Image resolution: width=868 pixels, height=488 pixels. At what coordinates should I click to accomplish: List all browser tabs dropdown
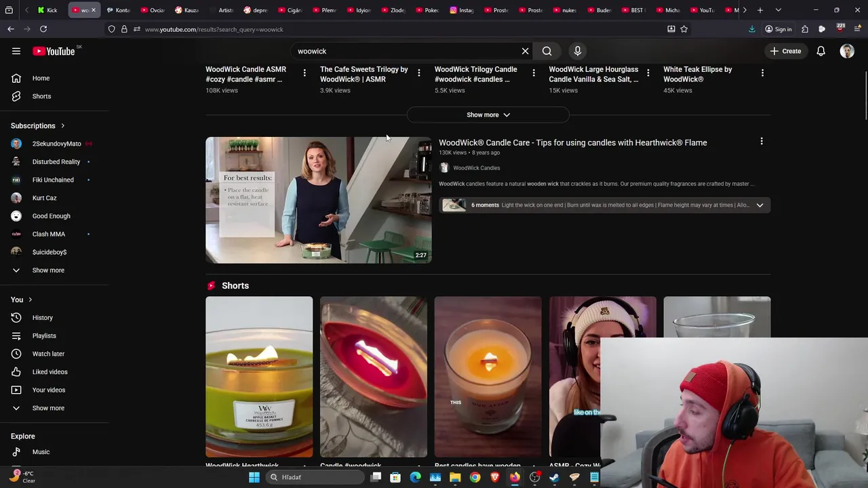778,10
